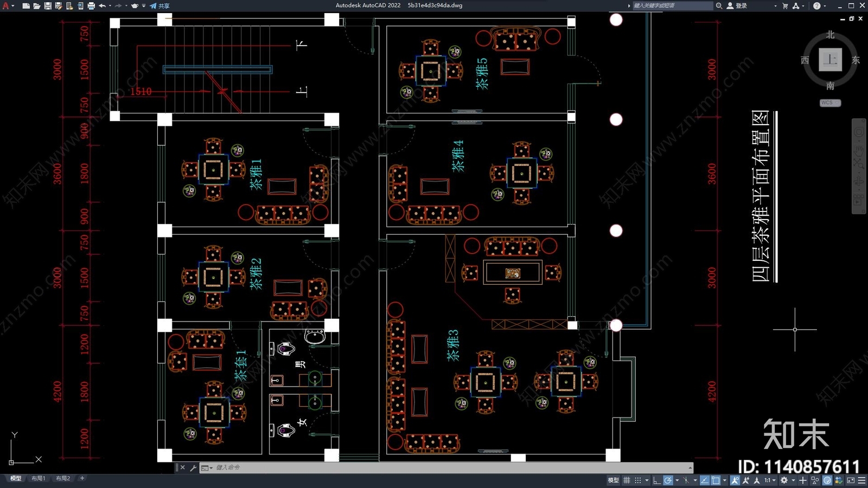This screenshot has height=488, width=868.
Task: Click the WCS button under the ViewCube
Action: [829, 102]
